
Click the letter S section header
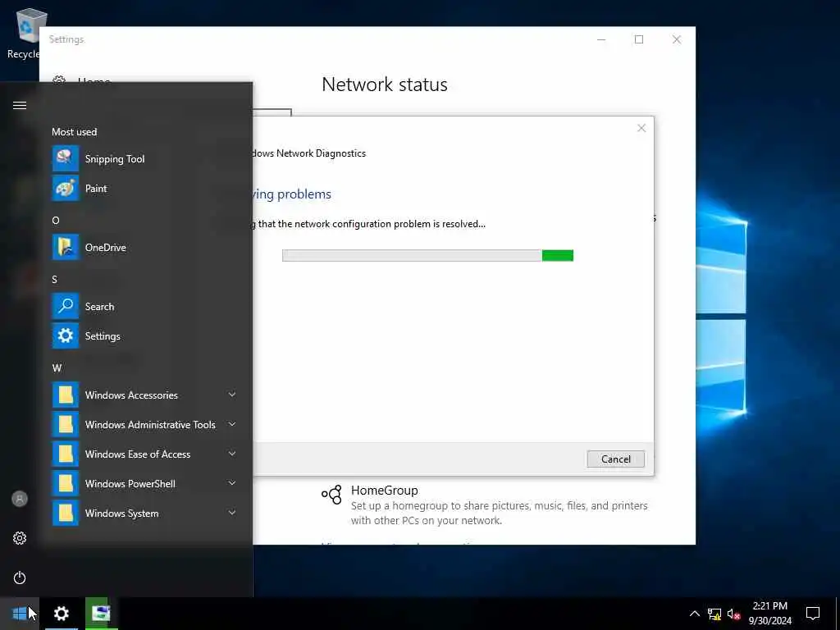[x=55, y=279]
